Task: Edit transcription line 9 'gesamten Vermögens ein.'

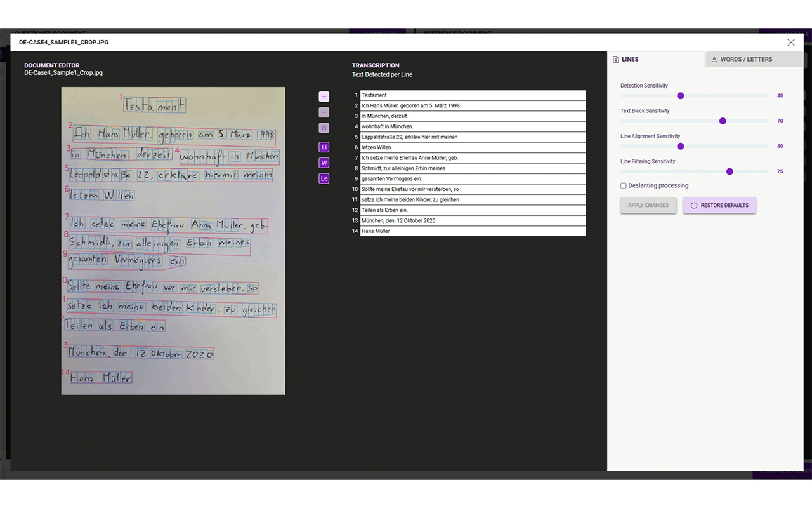Action: click(473, 179)
